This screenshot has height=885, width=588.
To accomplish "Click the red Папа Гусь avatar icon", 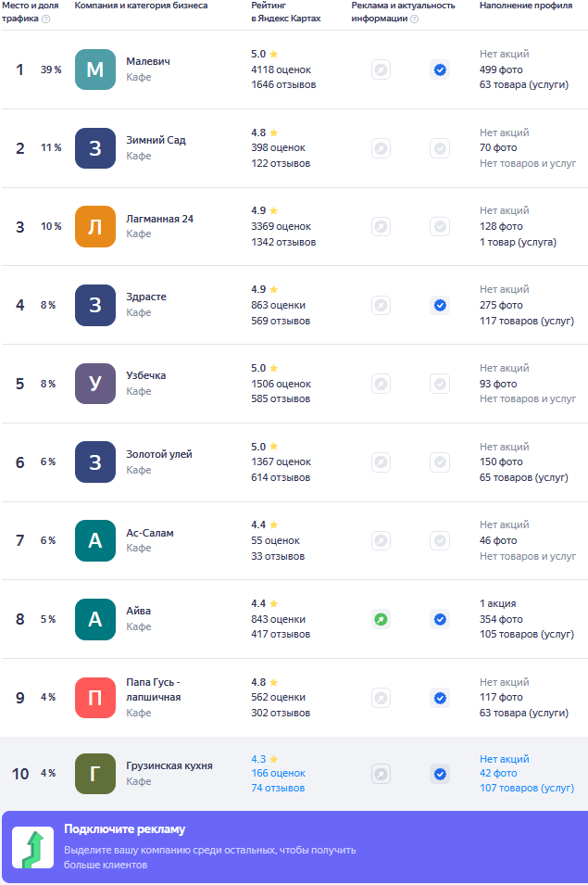I will coord(94,698).
